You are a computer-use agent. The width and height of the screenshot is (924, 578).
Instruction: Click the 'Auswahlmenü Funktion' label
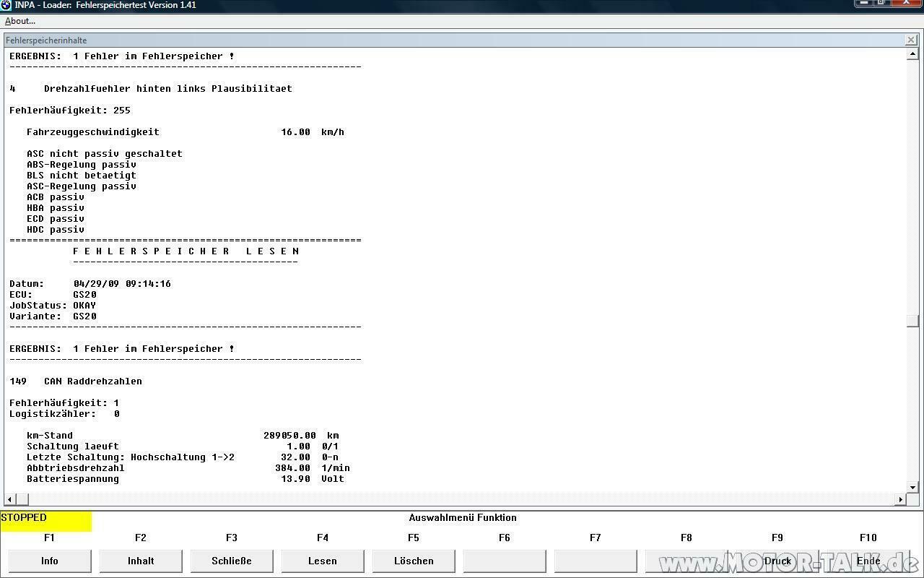click(463, 517)
